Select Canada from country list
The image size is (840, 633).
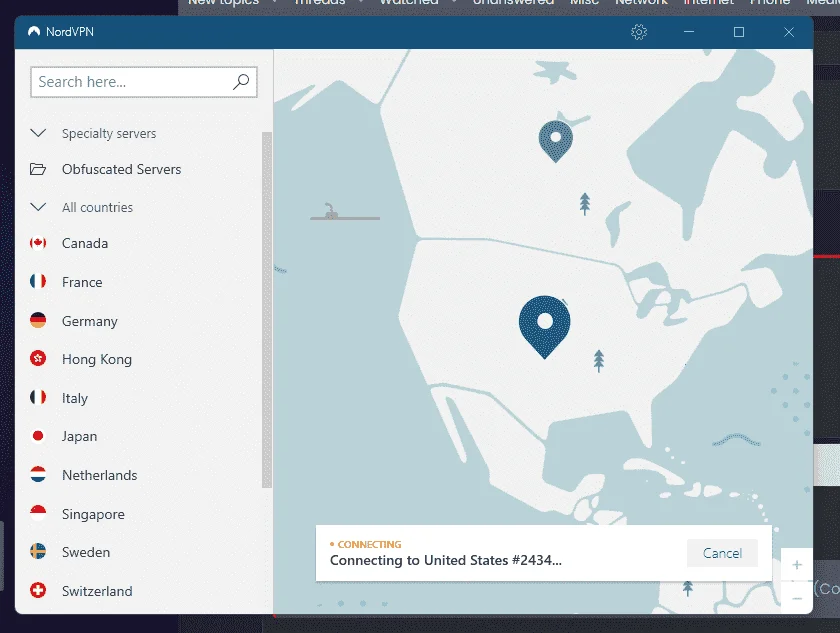click(85, 243)
